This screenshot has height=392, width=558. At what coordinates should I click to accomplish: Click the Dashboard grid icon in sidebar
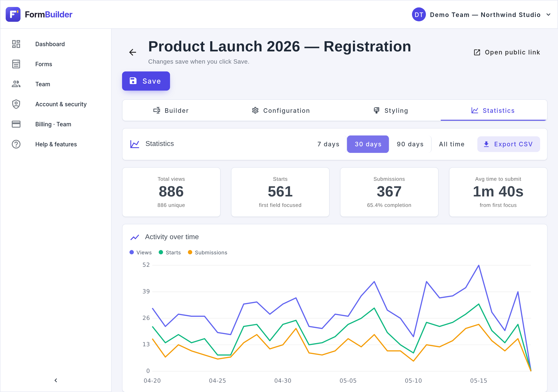[16, 44]
